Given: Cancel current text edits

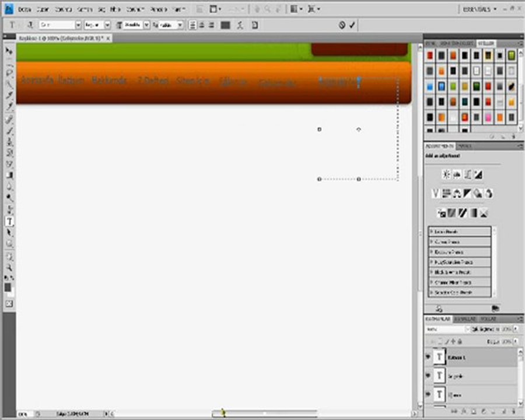Looking at the screenshot, I should [341, 24].
